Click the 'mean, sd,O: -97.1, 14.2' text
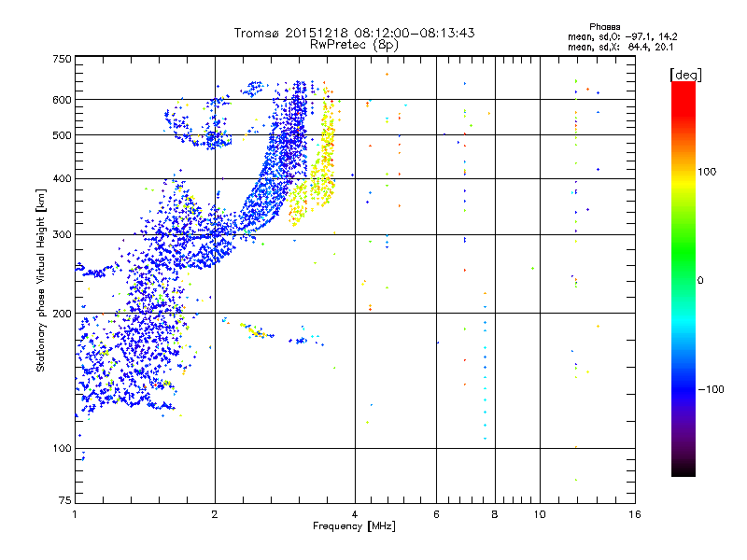 tap(622, 36)
